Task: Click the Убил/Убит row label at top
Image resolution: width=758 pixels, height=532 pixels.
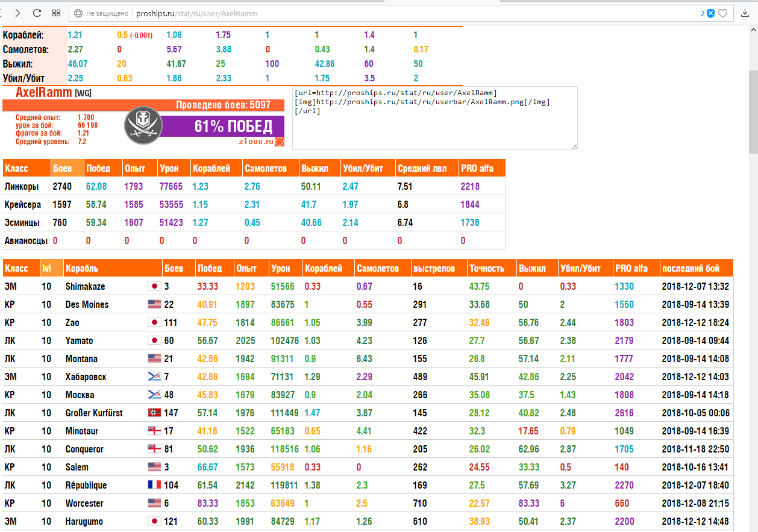Action: point(25,78)
